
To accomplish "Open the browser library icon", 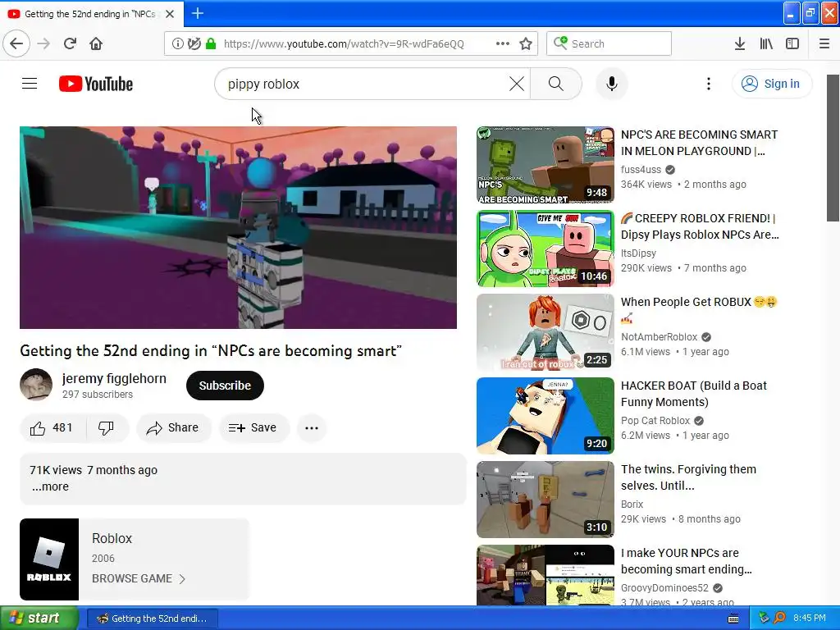I will (x=766, y=43).
